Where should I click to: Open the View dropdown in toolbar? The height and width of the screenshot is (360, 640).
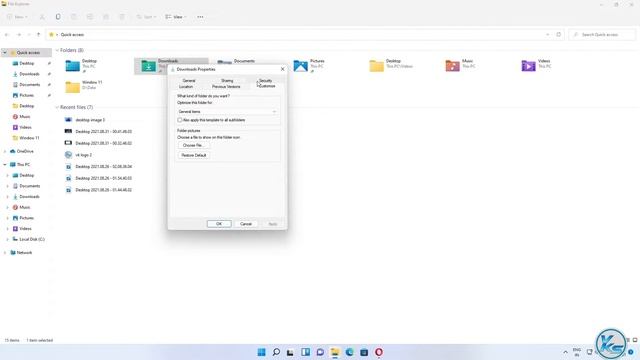point(176,17)
